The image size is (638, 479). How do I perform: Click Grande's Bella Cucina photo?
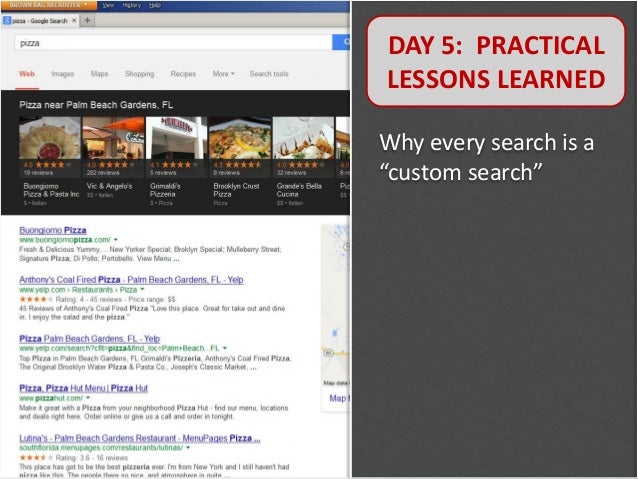point(303,138)
